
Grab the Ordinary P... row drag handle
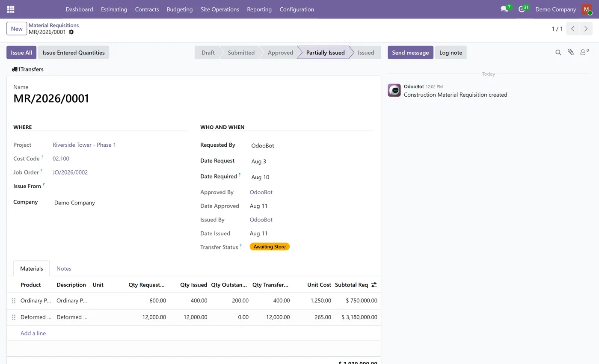(x=14, y=301)
